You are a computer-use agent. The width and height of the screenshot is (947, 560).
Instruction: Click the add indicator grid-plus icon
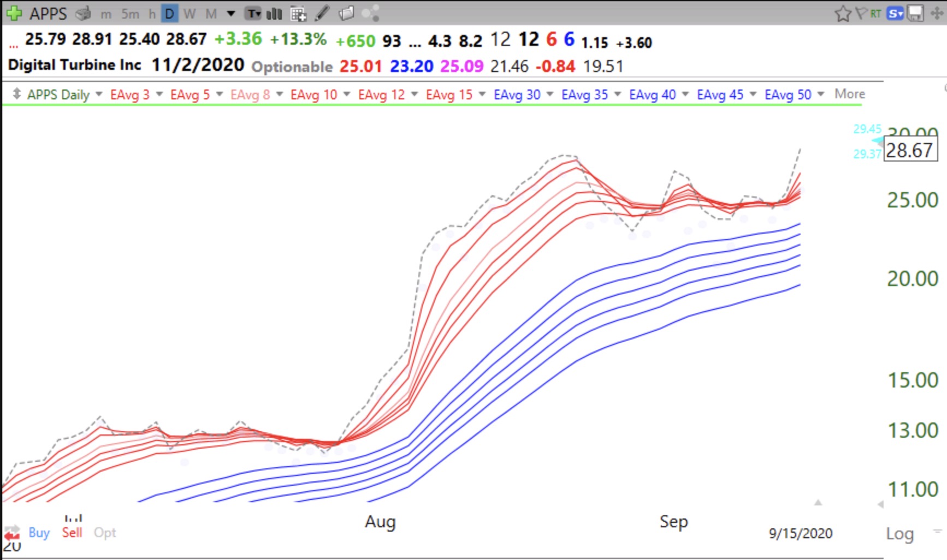(x=298, y=14)
